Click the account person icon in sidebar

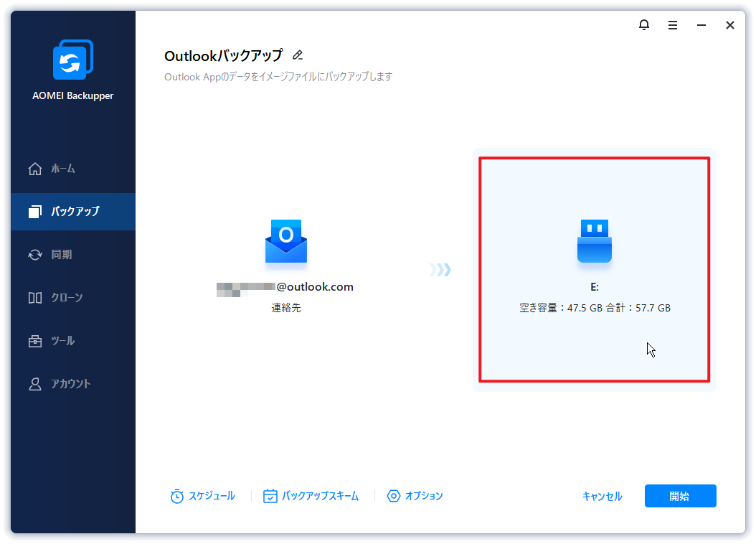pyautogui.click(x=34, y=384)
